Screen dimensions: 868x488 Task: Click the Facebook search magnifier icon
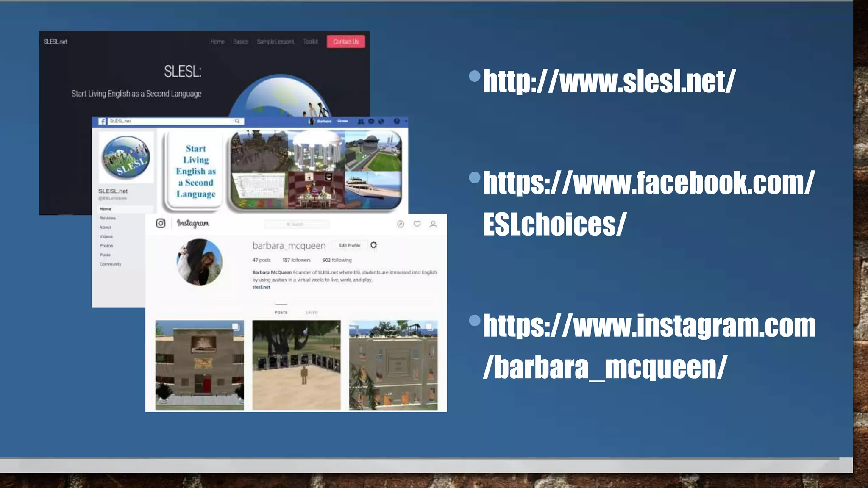(x=237, y=121)
